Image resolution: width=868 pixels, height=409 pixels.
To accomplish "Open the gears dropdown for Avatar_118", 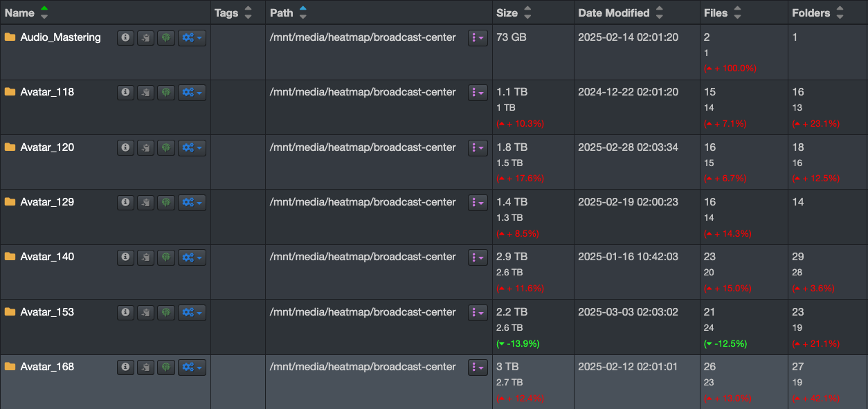I will 192,93.
